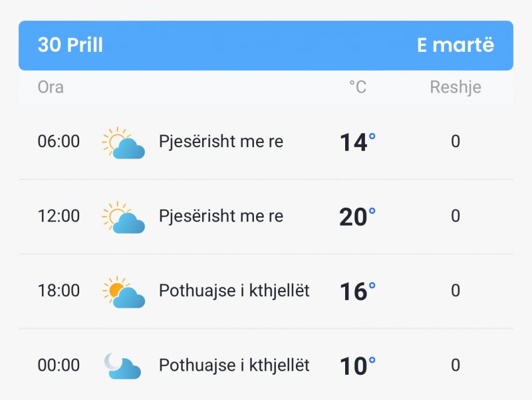The image size is (532, 400).
Task: Select the 06:00 time entry
Action: point(59,141)
